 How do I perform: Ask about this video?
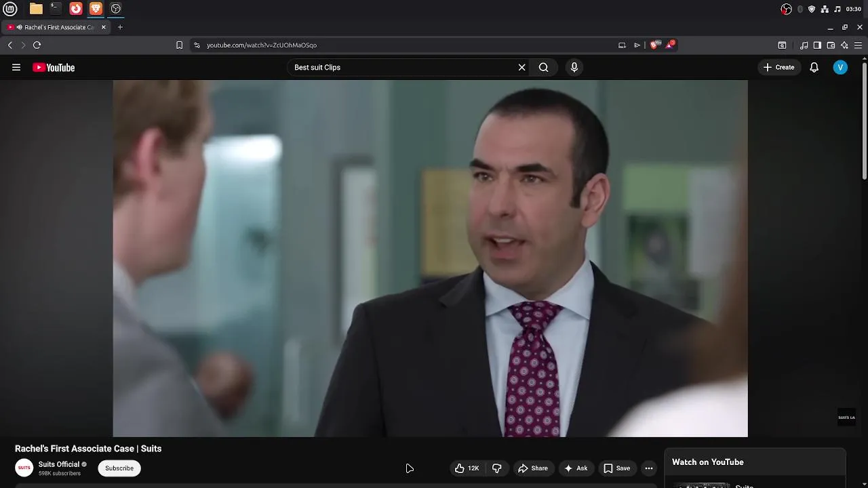[576, 468]
